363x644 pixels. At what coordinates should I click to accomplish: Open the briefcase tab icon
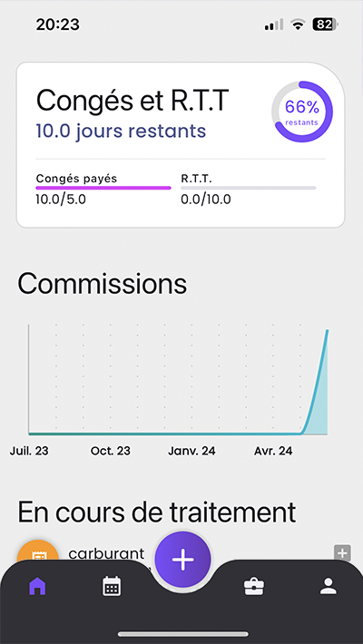254,587
